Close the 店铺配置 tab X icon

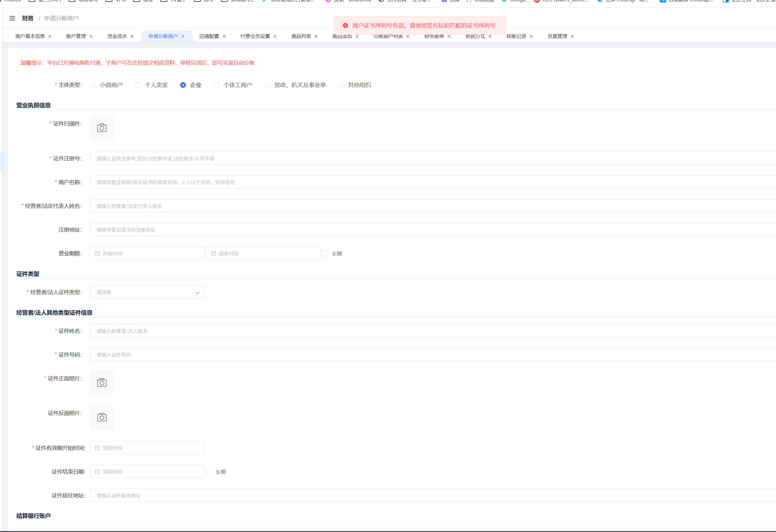point(224,36)
